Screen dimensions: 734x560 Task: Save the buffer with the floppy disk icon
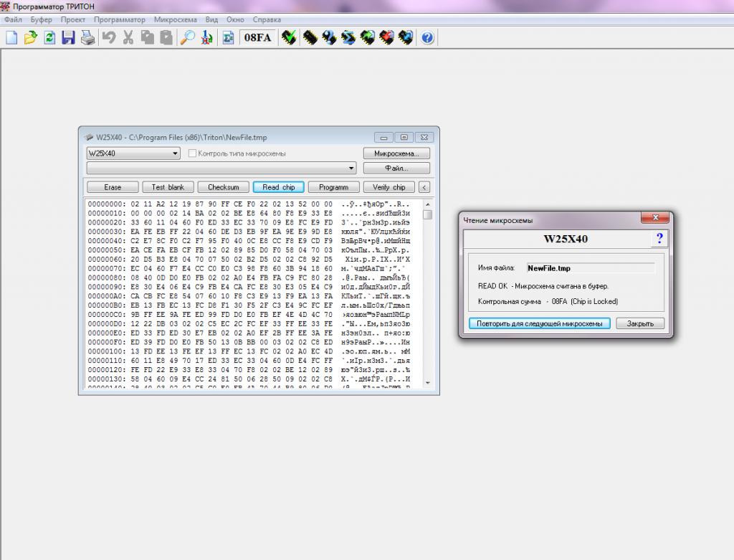68,38
